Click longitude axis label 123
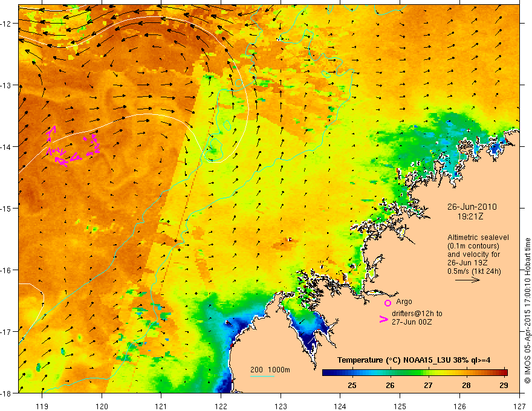Image resolution: width=532 pixels, height=411 pixels. (x=281, y=406)
